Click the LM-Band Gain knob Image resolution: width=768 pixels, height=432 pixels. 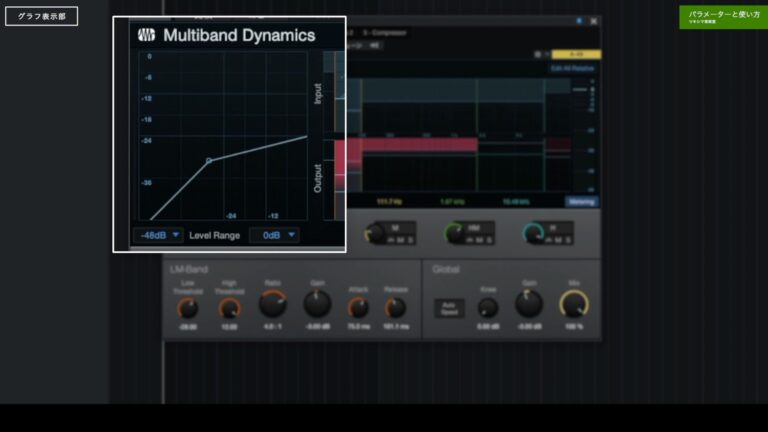pyautogui.click(x=317, y=304)
